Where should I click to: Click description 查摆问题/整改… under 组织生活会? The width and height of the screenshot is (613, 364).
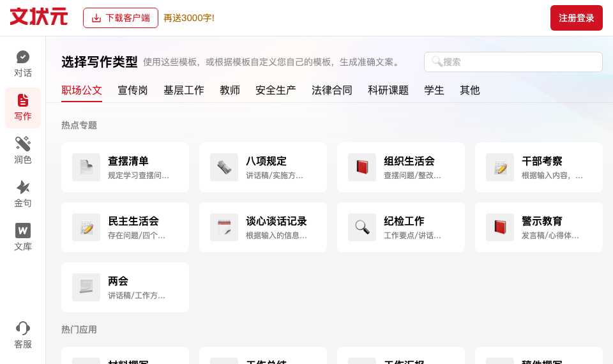click(412, 176)
